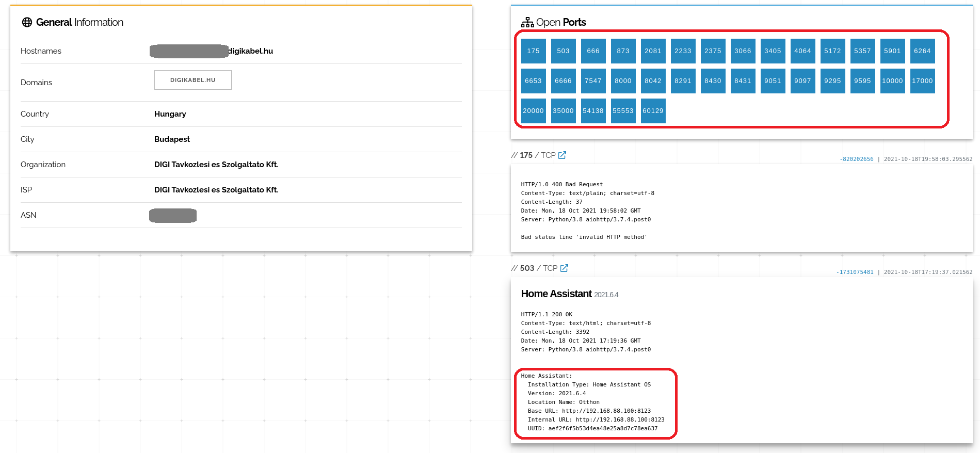The height and width of the screenshot is (453, 980).
Task: Select the HTTP/1.0 400 Bad Request line
Action: (562, 184)
